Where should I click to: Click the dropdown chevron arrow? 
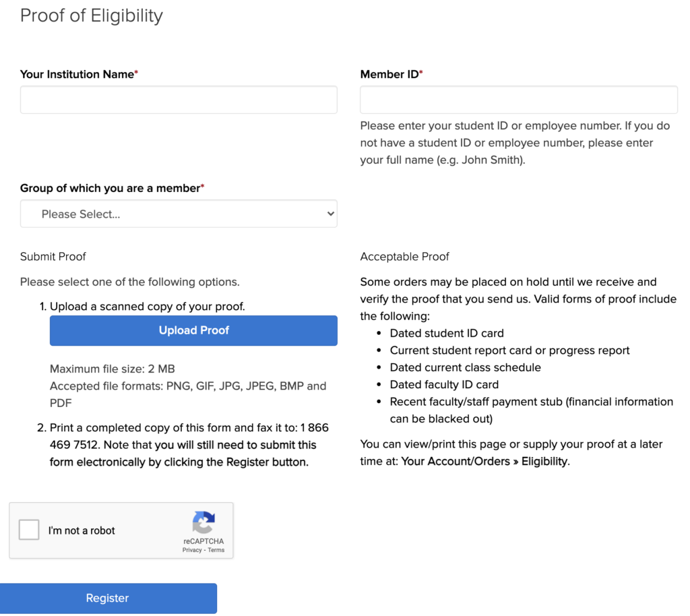[x=330, y=214]
